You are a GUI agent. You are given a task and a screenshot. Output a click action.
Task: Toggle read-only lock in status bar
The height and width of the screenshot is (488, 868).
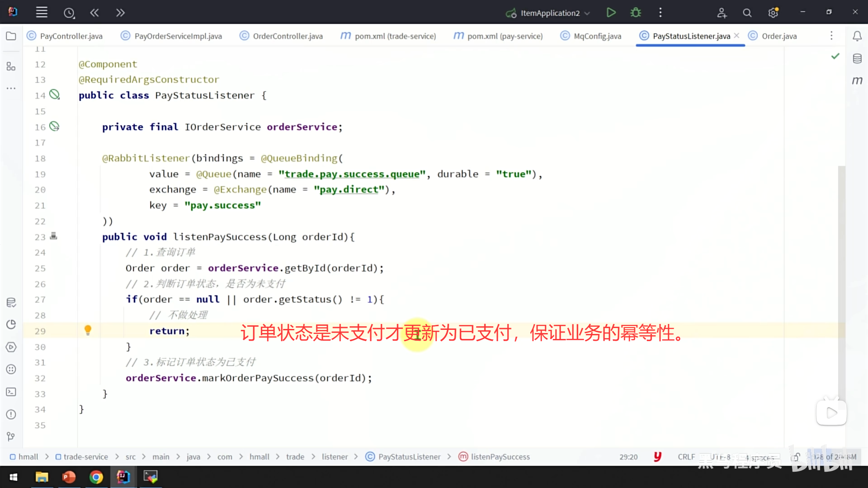796,457
